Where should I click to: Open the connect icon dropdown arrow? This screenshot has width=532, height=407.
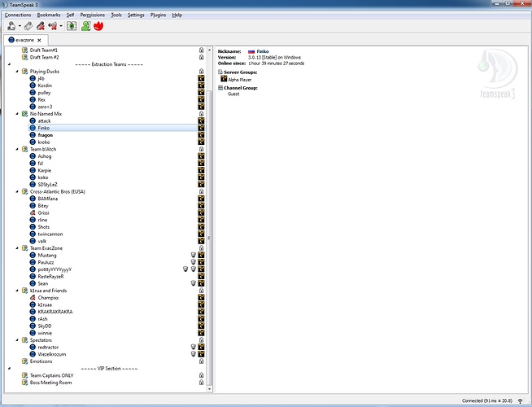[x=18, y=26]
